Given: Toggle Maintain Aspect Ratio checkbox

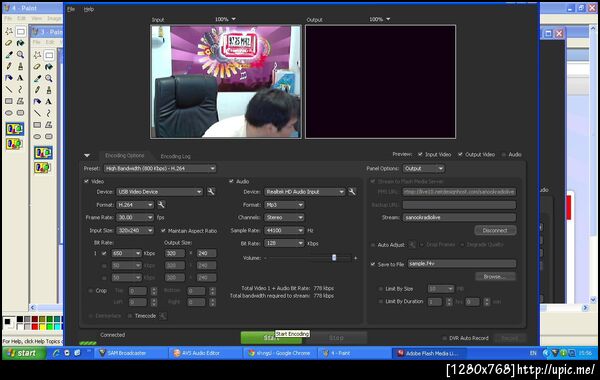Looking at the screenshot, I should click(x=163, y=230).
